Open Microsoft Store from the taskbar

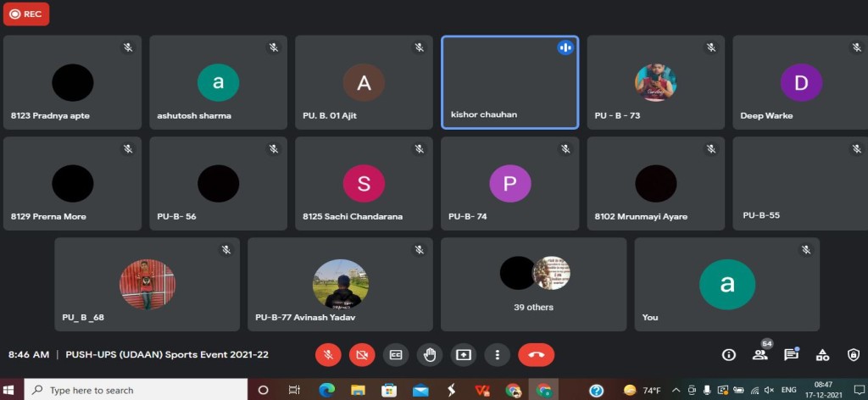[x=389, y=390]
